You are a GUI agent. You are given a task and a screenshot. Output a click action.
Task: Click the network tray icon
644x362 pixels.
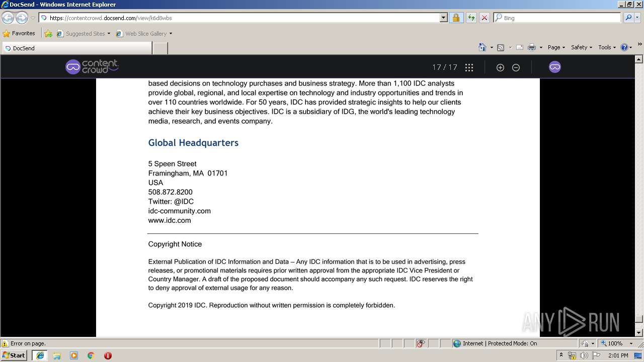pyautogui.click(x=572, y=355)
